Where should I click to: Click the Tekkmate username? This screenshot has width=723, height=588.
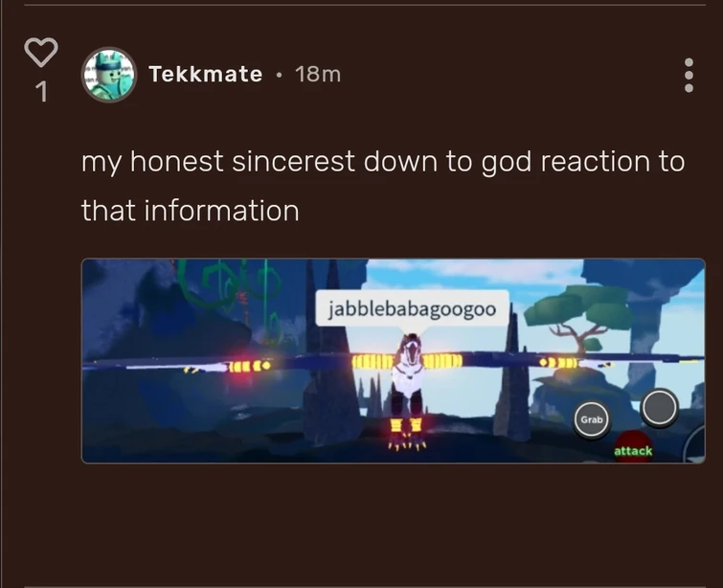pyautogui.click(x=206, y=75)
